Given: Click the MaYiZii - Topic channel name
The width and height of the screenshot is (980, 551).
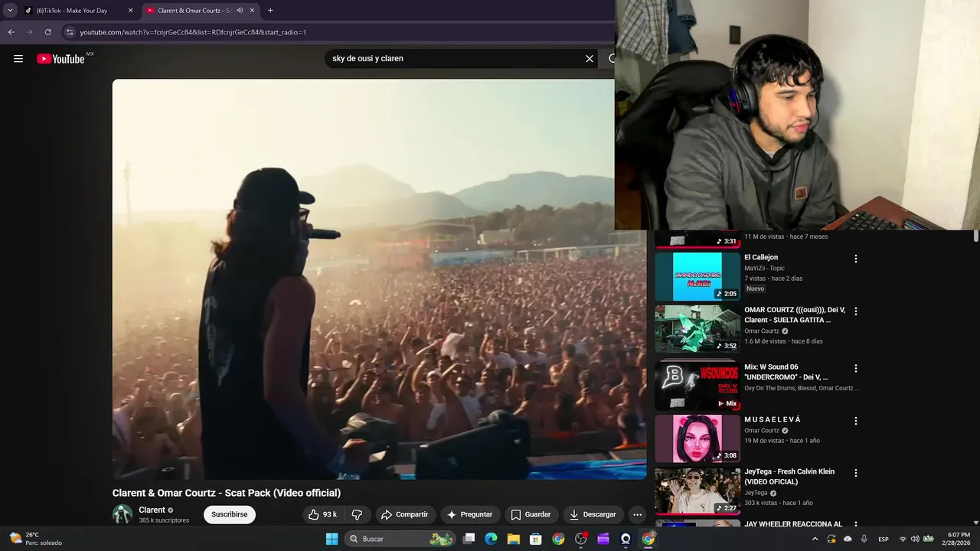Looking at the screenshot, I should tap(764, 268).
